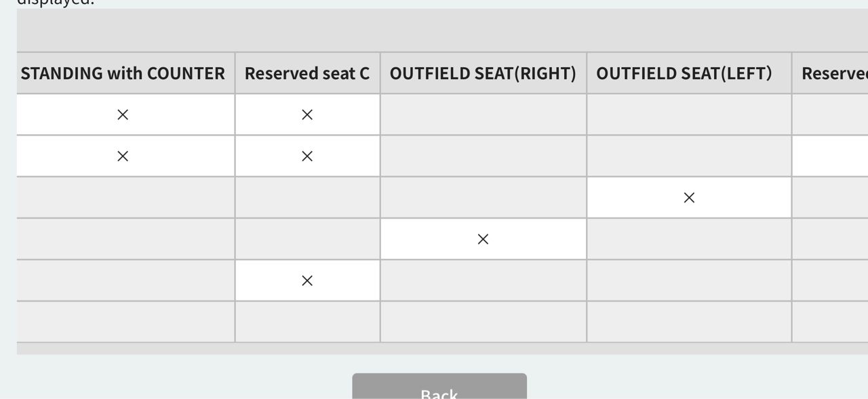Viewport: 868px width, 399px height.
Task: Click fourth-row empty cell under OUTFIELD SEAT(LEFT)
Action: (689, 239)
